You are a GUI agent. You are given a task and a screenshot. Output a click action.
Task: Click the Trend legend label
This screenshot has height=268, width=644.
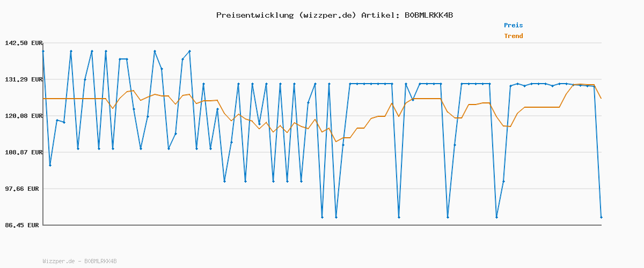[513, 36]
